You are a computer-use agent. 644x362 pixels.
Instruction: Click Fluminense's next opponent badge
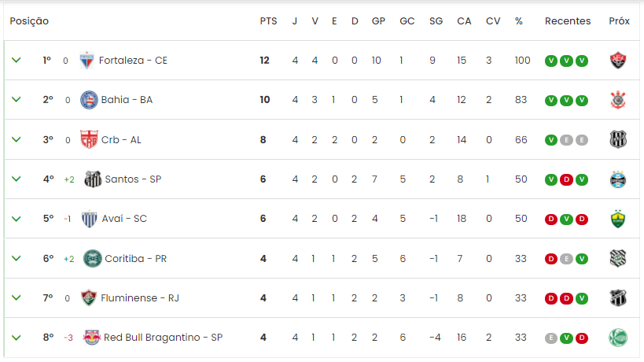[618, 298]
